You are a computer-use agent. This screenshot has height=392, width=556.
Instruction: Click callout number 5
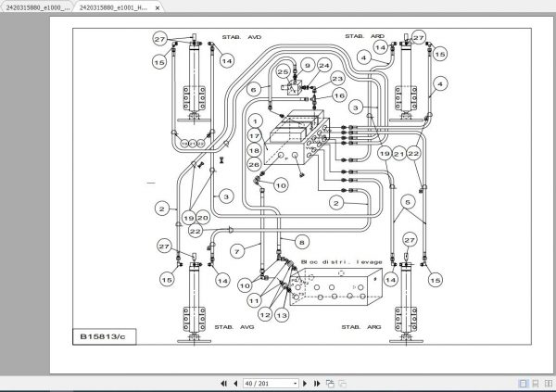[408, 202]
